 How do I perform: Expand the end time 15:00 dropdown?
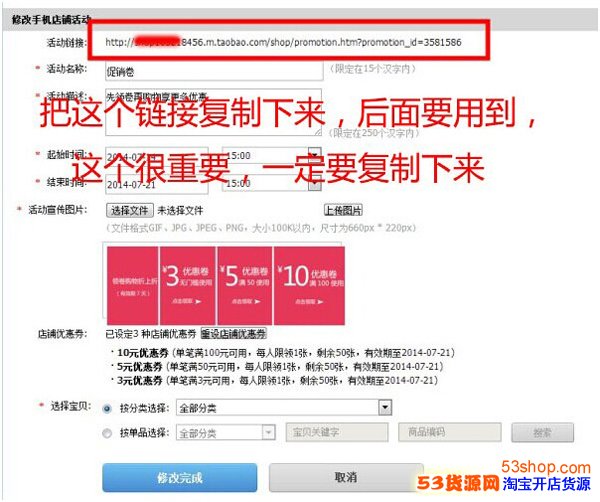tap(315, 184)
